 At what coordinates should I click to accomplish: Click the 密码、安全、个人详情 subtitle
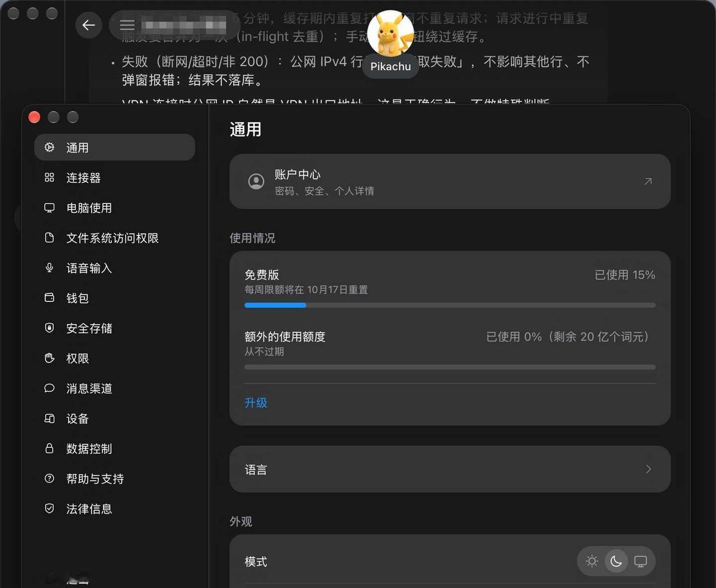click(x=324, y=191)
